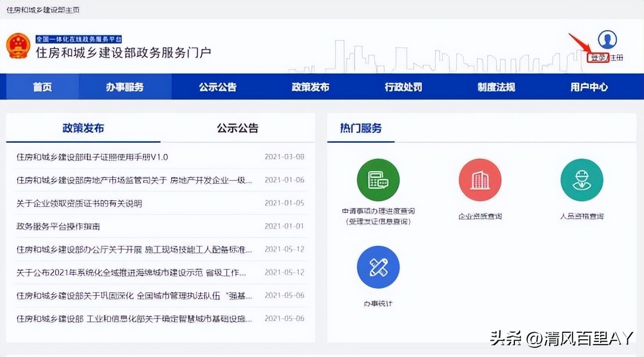Viewport: 644px width, 357px height.
Task: Switch to the 公示公告 tab
Action: pyautogui.click(x=238, y=128)
